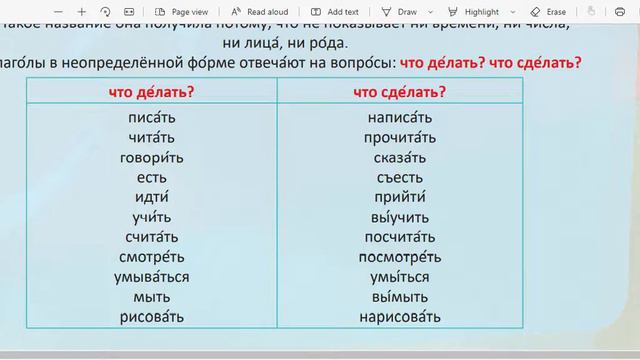Click header cell 'что де́лать?'

coord(151,92)
